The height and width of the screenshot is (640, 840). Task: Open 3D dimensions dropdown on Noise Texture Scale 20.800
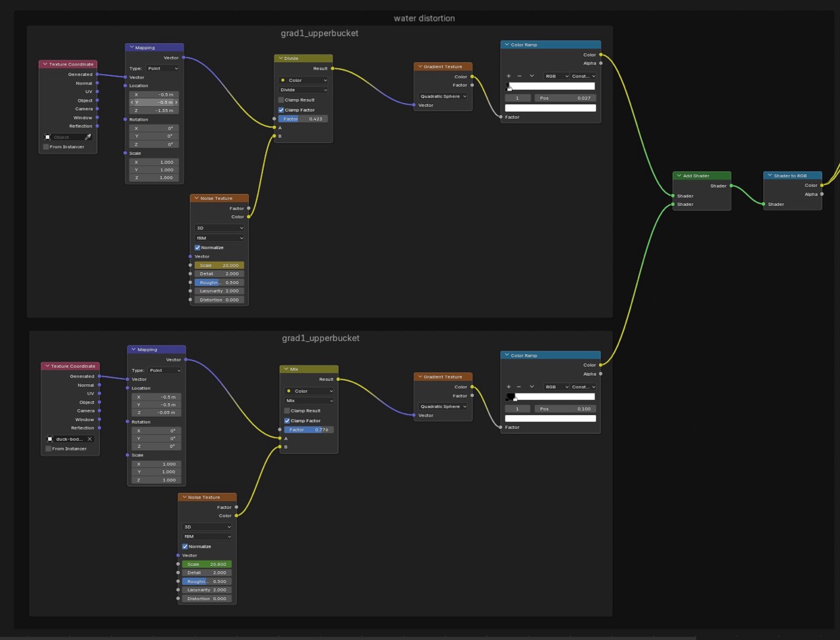[207, 527]
